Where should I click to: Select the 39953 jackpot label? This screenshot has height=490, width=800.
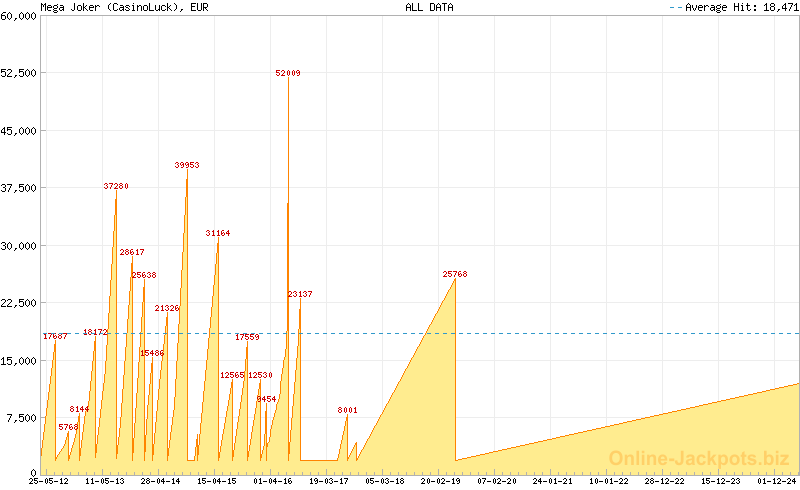(187, 165)
